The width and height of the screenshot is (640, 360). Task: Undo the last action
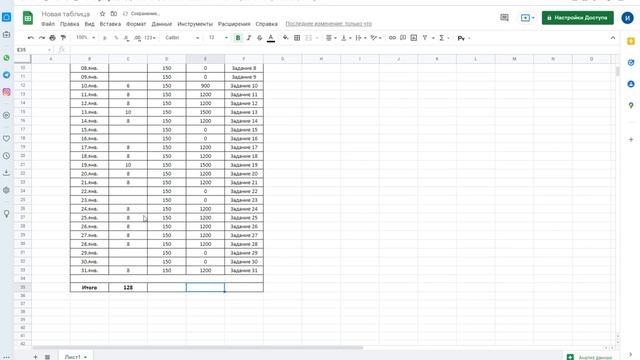point(31,38)
